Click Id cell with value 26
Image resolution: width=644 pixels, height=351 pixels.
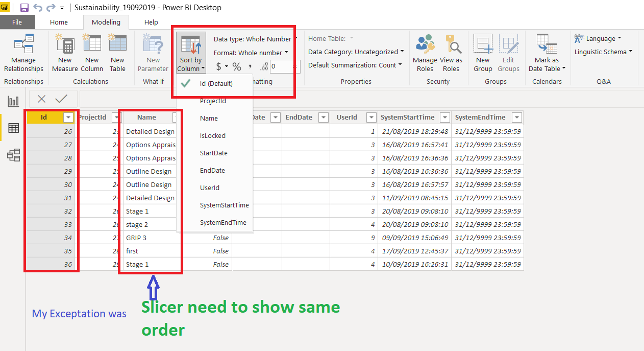(51, 131)
